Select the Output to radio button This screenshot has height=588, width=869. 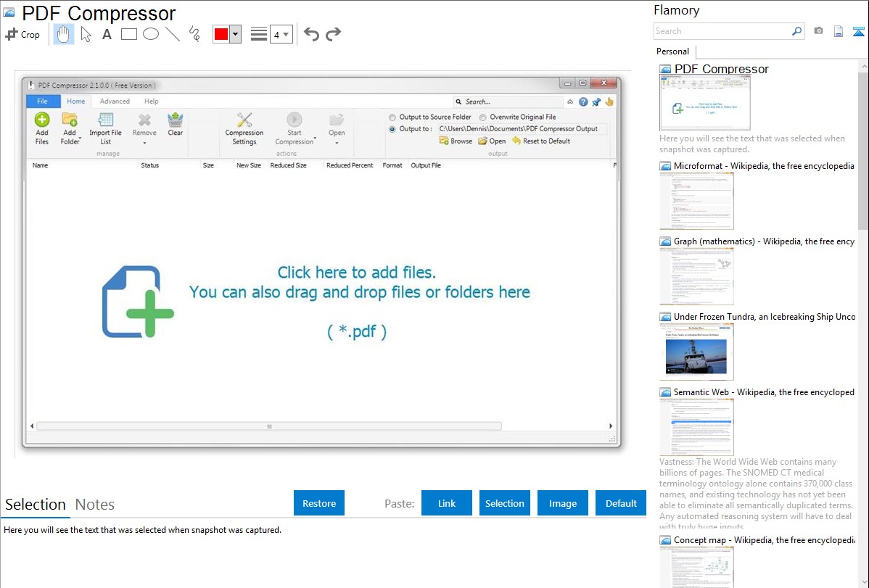(392, 129)
